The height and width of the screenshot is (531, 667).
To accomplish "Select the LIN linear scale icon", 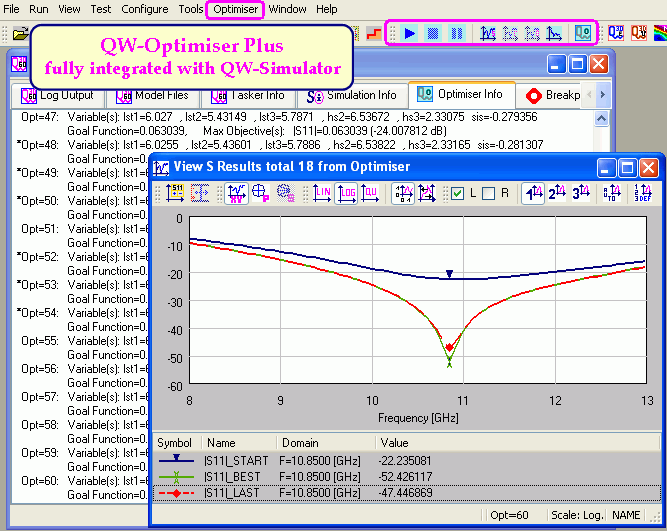I will point(323,193).
